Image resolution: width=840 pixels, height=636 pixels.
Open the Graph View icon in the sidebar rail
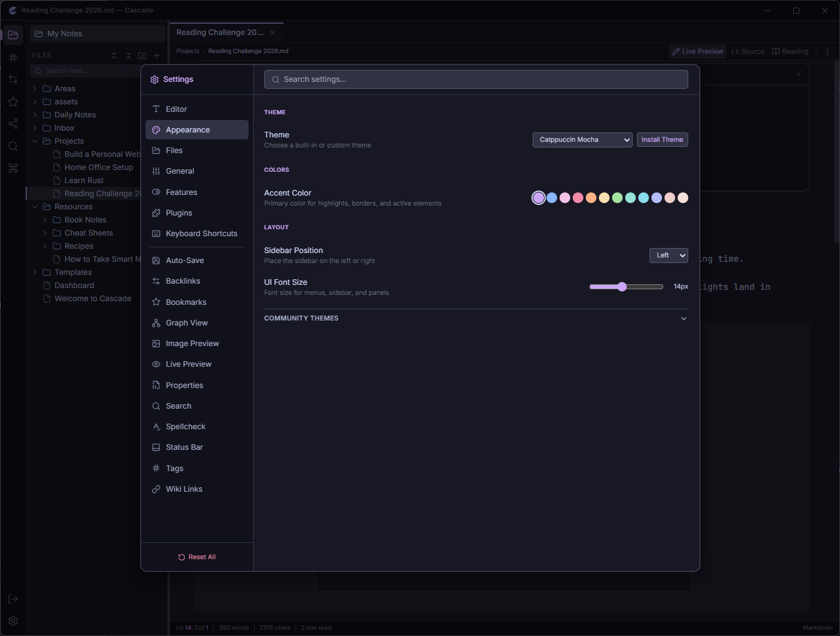point(12,124)
